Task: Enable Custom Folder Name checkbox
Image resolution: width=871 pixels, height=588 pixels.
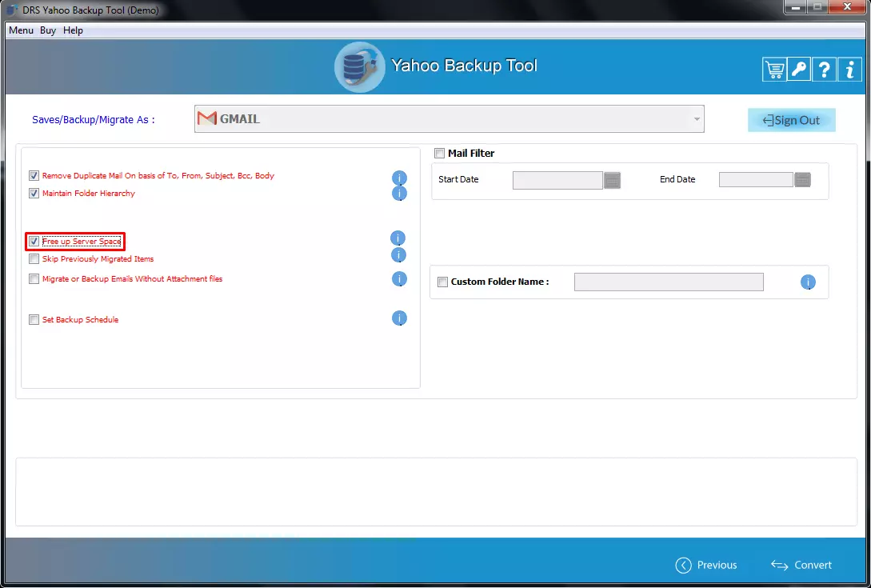Action: [443, 282]
